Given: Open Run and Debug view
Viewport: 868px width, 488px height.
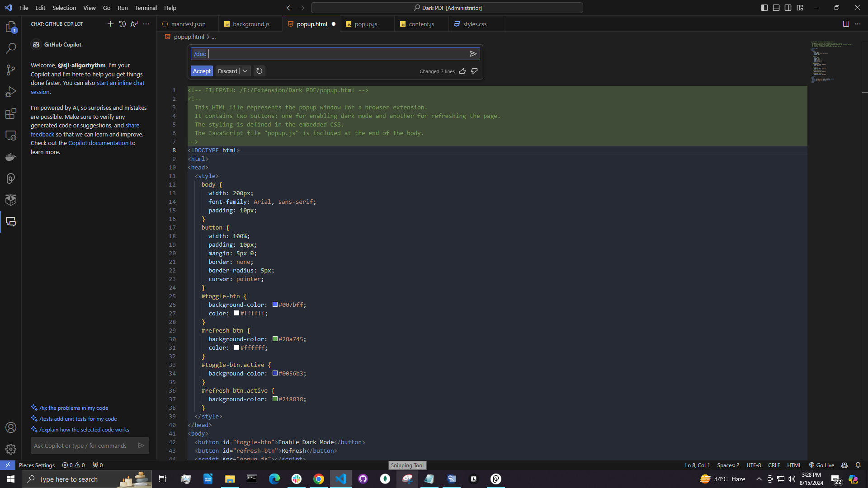Looking at the screenshot, I should point(11,92).
